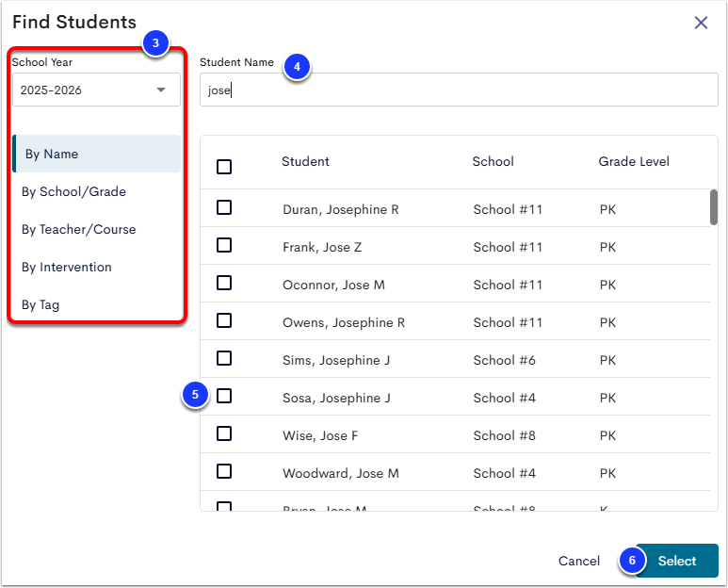728x588 pixels.
Task: Click the name Woodward, Jose M
Action: (x=341, y=473)
